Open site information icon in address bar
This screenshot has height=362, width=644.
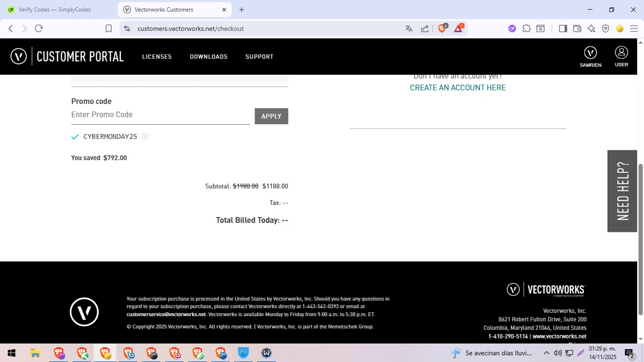pos(127,28)
